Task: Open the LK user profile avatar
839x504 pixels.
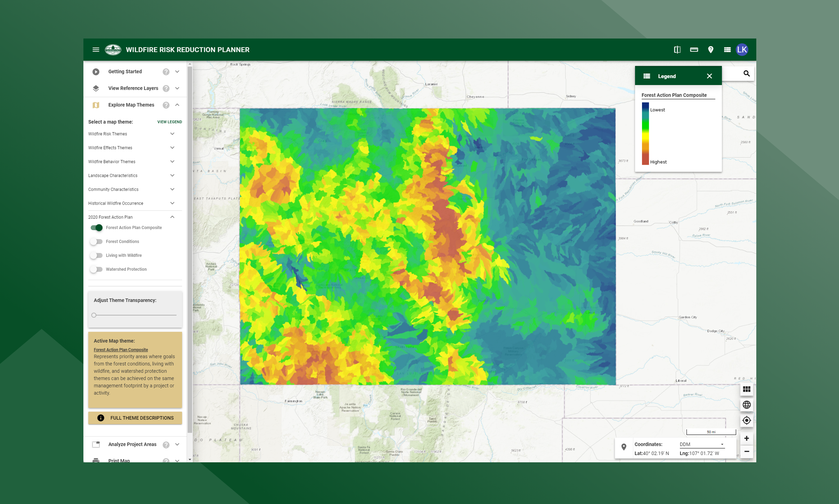Action: (742, 50)
